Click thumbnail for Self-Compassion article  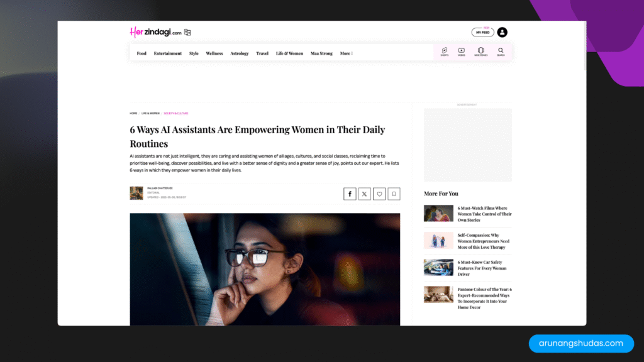point(438,241)
